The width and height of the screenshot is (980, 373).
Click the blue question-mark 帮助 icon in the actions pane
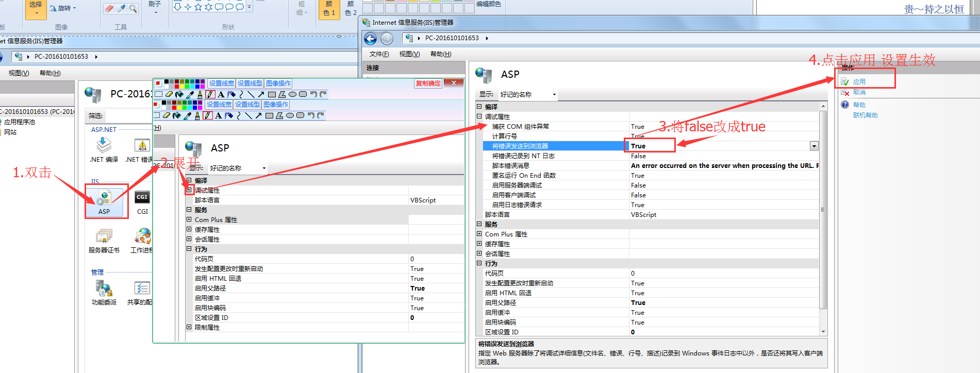tap(845, 105)
